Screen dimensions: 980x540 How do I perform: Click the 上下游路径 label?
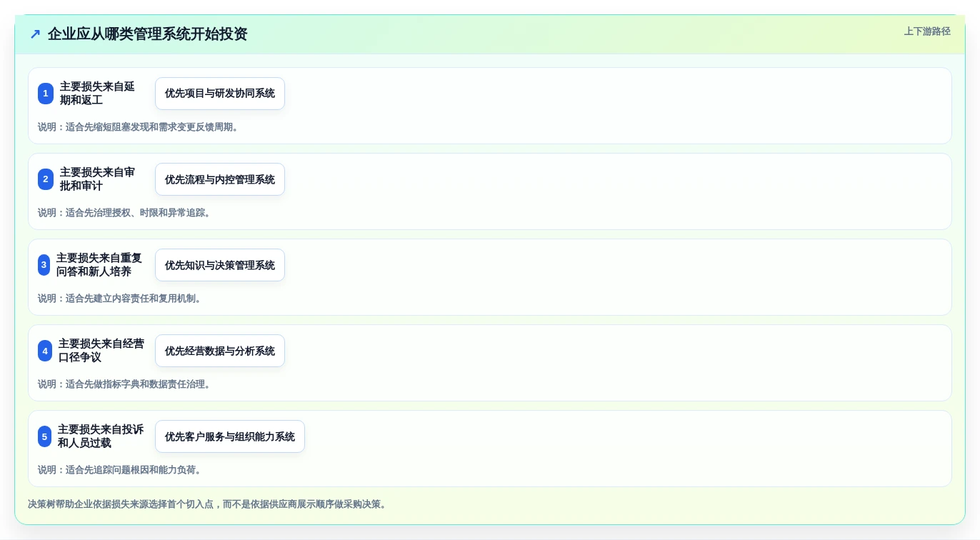927,31
